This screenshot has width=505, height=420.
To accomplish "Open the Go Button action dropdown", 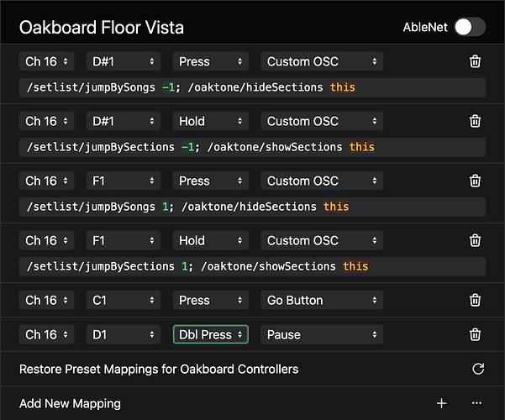I will click(322, 300).
